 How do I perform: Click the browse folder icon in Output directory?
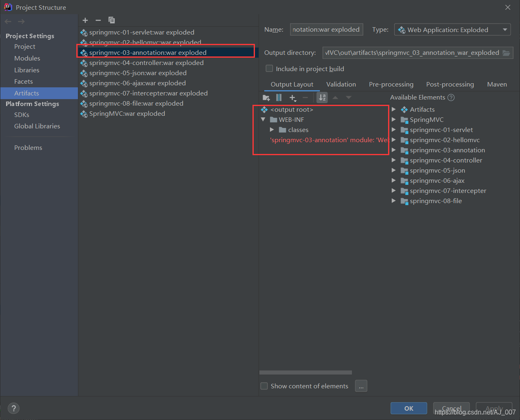pyautogui.click(x=506, y=53)
